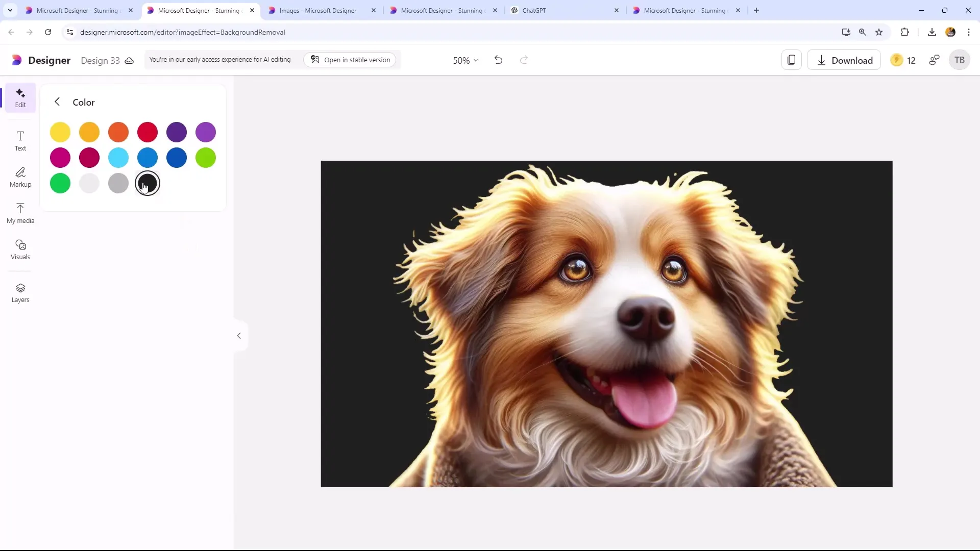Image resolution: width=980 pixels, height=551 pixels.
Task: Open the Layers panel
Action: 20,293
